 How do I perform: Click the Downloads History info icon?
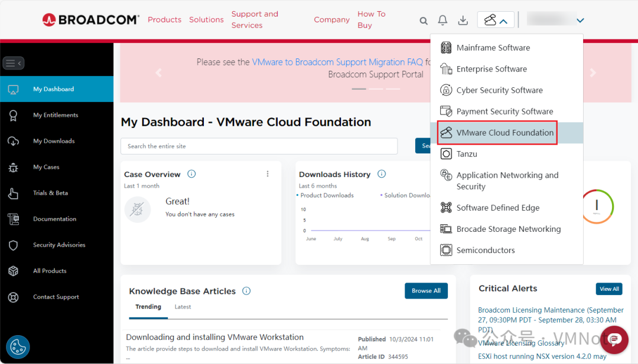[382, 174]
